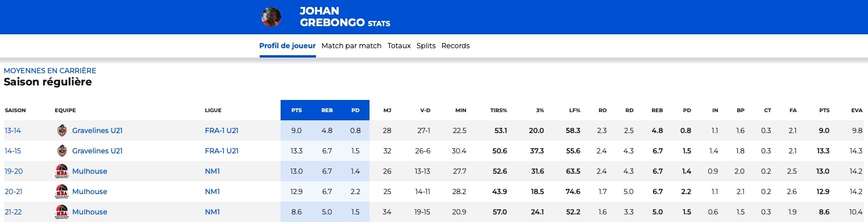The width and height of the screenshot is (868, 222).
Task: Select the Profil de joueur tab
Action: click(x=288, y=46)
